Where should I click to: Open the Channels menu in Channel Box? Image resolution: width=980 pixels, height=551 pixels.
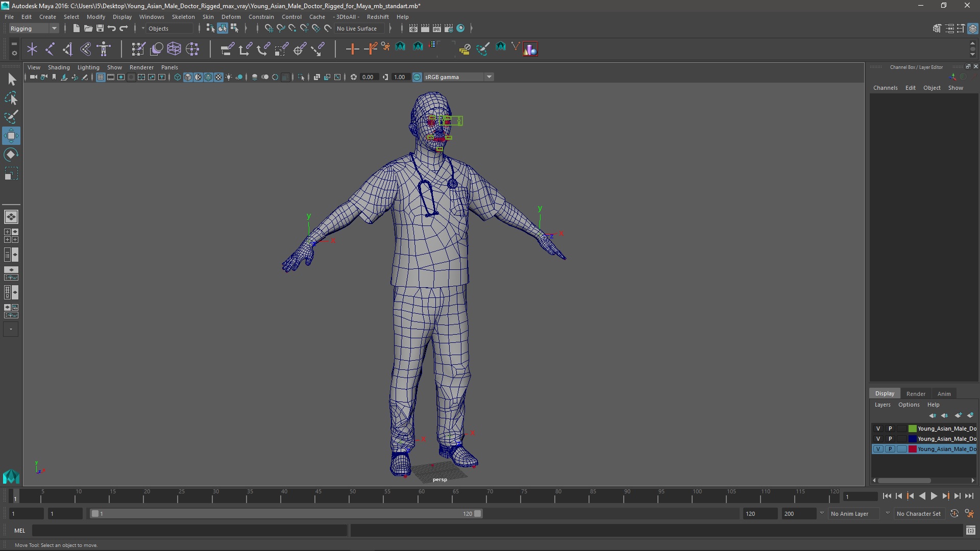pos(885,88)
